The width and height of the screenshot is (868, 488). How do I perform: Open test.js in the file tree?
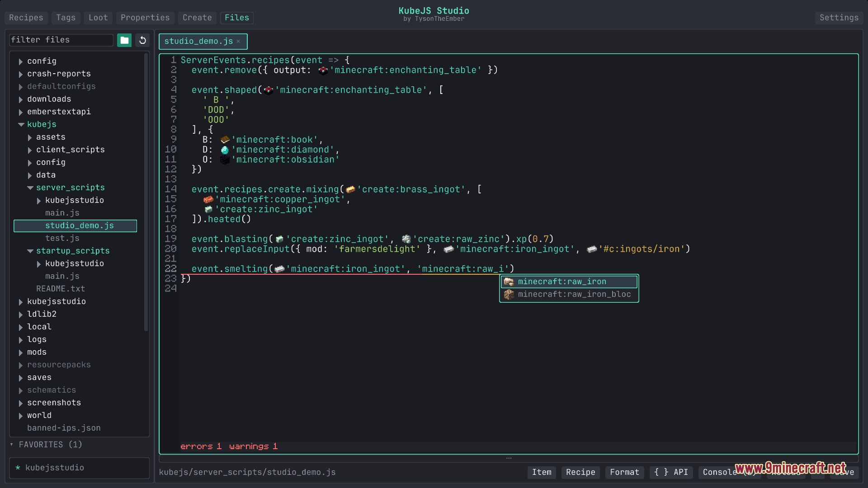pyautogui.click(x=62, y=238)
